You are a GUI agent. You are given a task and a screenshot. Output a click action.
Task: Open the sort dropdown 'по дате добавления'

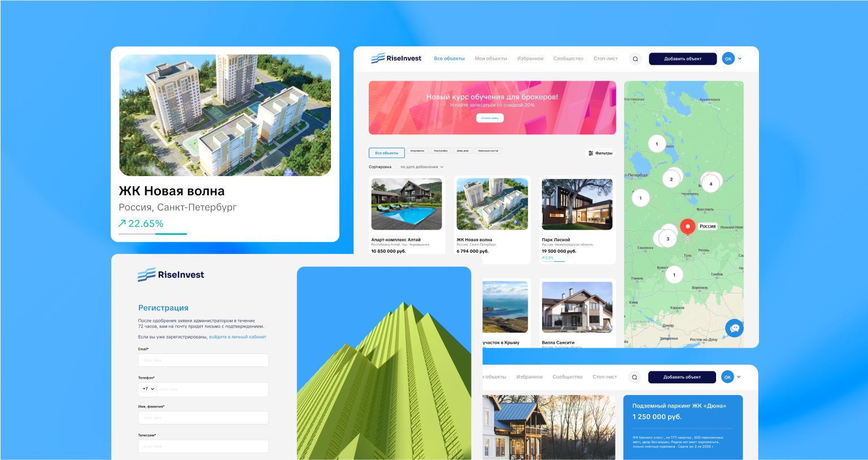coord(422,167)
